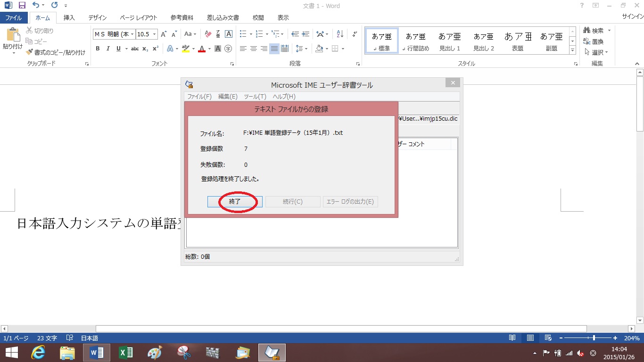Click the 終了 button in the dialog
Screen dimensions: 644x362
[x=235, y=202]
